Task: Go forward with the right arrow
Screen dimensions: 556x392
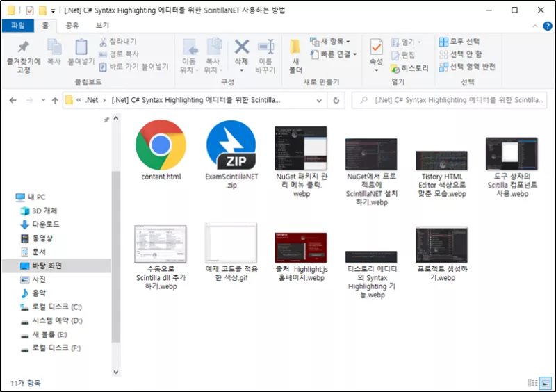Action: tap(30, 100)
